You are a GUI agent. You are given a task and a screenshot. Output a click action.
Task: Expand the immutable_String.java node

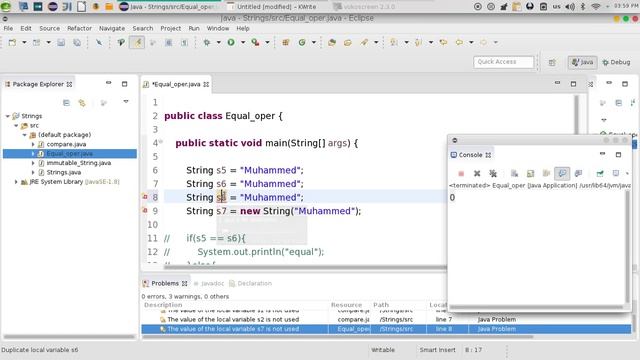coord(33,163)
